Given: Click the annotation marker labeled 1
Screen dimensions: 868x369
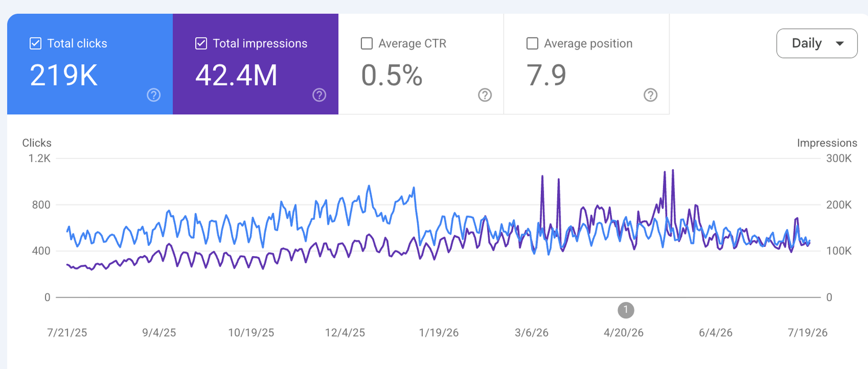Looking at the screenshot, I should pos(626,310).
